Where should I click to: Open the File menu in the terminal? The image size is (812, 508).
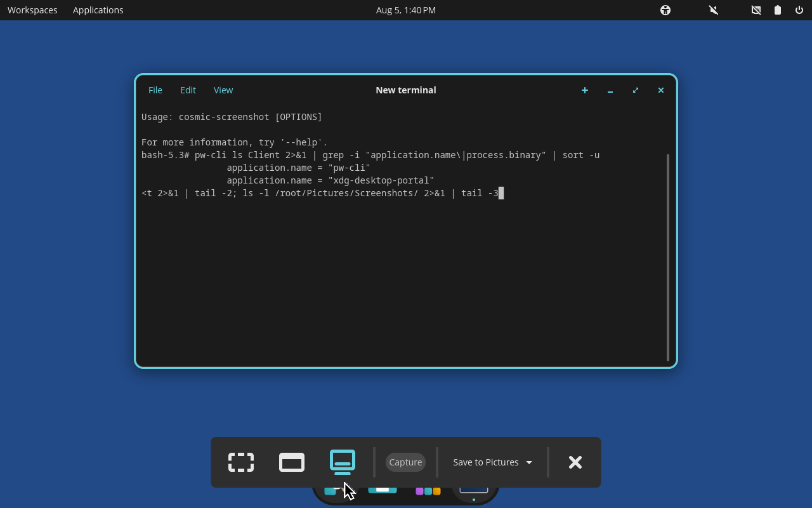pyautogui.click(x=155, y=90)
